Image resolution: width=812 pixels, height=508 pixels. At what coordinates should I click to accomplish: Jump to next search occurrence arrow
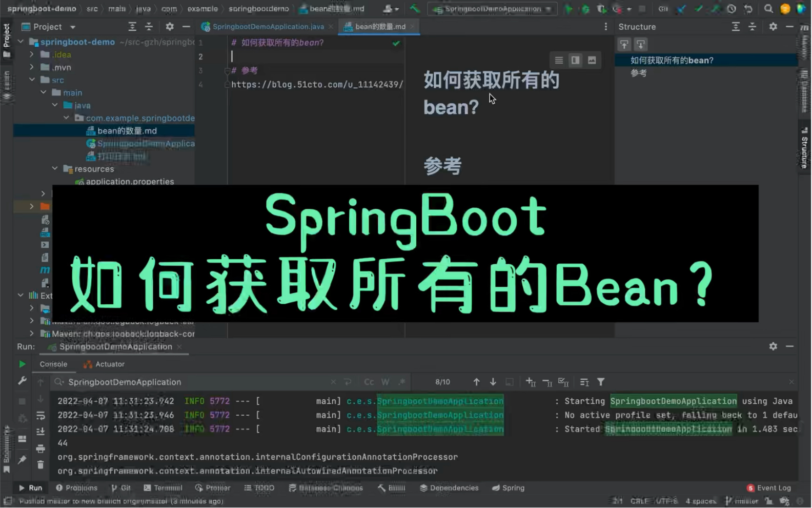tap(493, 382)
